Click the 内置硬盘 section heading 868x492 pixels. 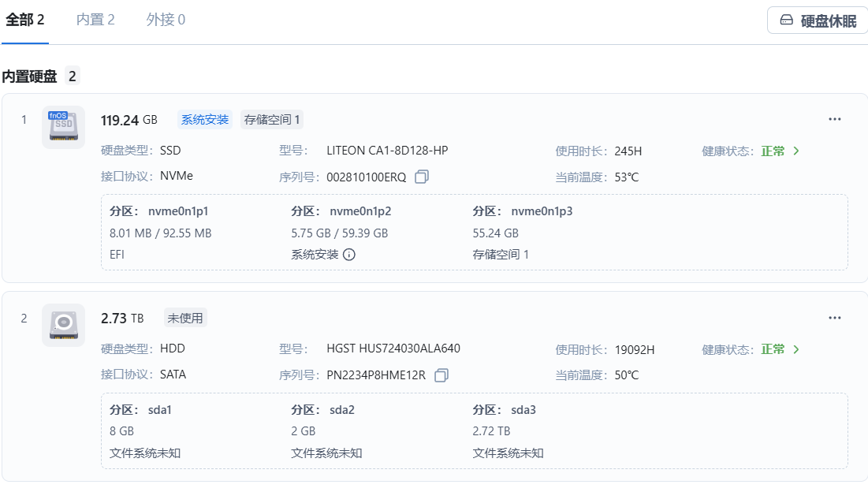tap(30, 76)
